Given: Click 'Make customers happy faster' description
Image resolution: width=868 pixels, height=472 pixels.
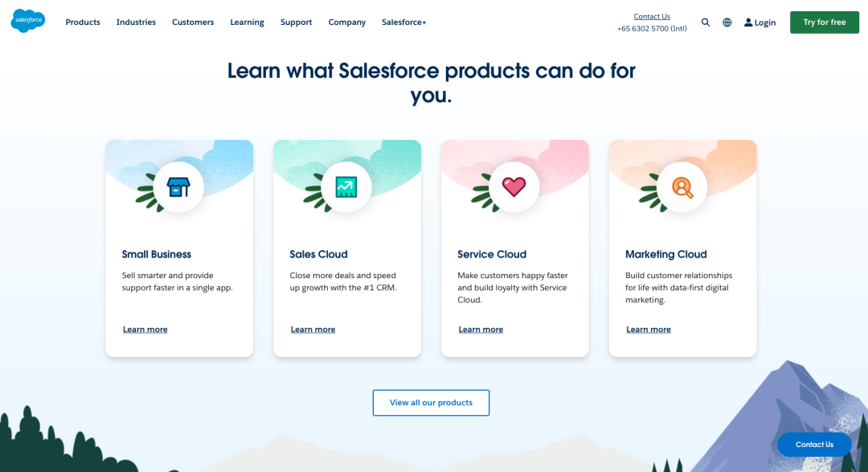Looking at the screenshot, I should tap(513, 288).
